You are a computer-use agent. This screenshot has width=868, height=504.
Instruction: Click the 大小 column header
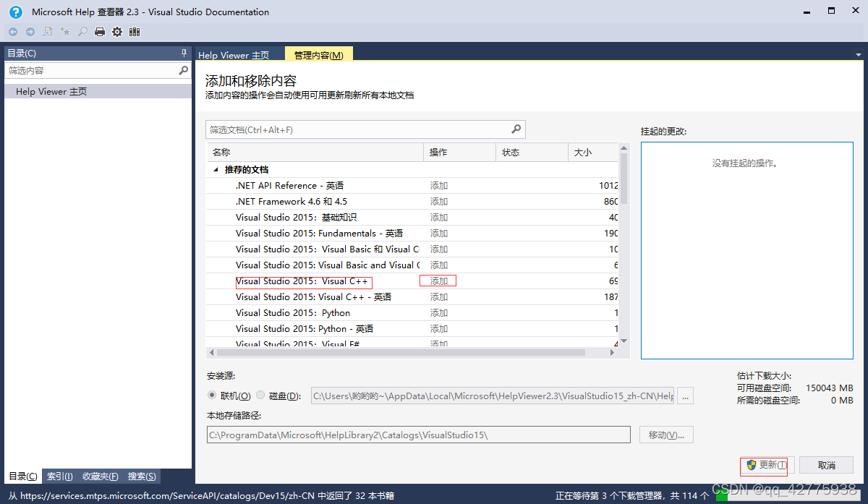(593, 152)
